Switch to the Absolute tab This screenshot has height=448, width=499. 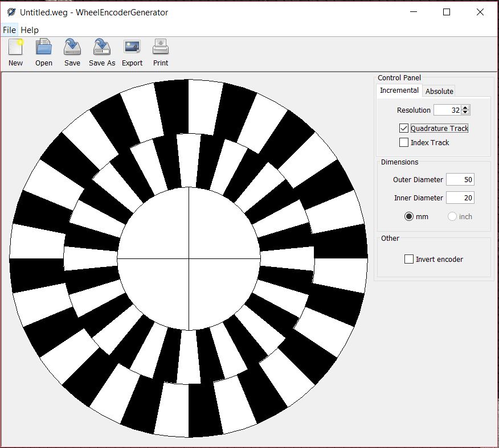click(439, 91)
